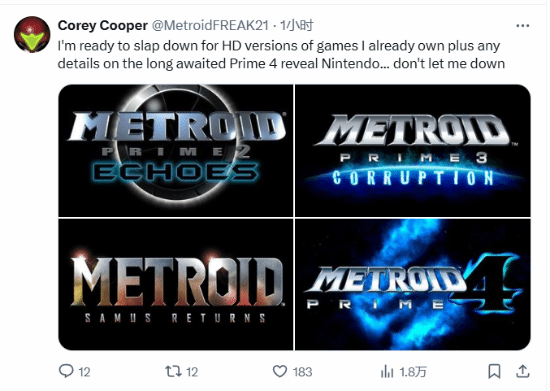View Metroid Prime 3 Corruption image
Image resolution: width=550 pixels, height=391 pixels.
412,150
